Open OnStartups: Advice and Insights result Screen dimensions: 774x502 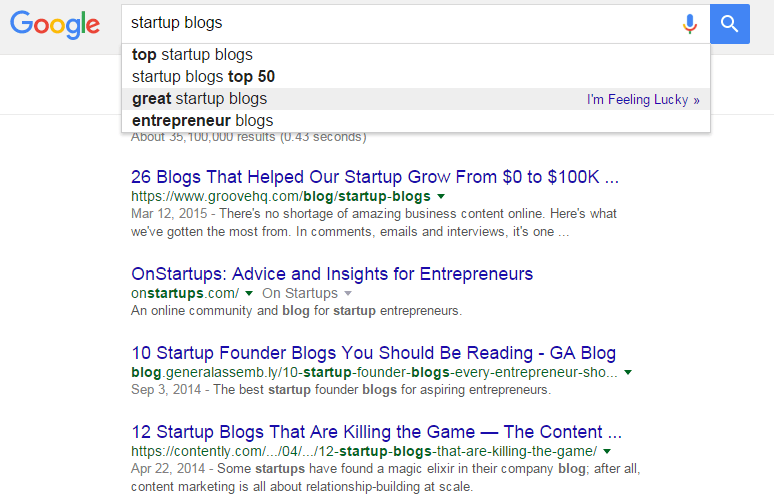coord(332,273)
